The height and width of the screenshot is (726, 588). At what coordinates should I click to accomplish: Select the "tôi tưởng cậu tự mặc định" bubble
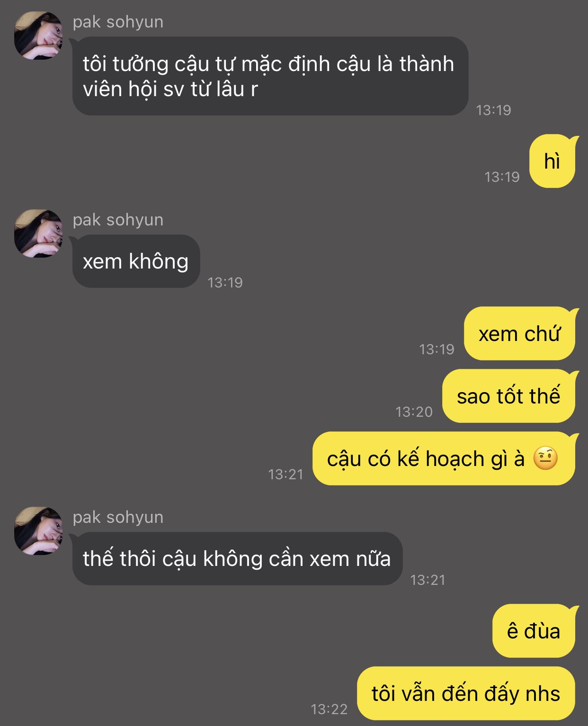click(270, 76)
